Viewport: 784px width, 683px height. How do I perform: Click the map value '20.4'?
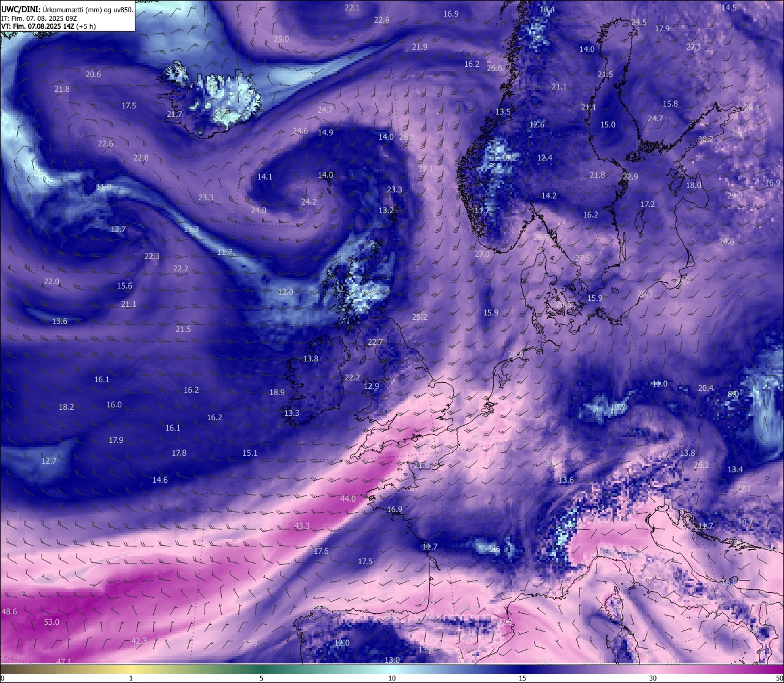click(706, 388)
